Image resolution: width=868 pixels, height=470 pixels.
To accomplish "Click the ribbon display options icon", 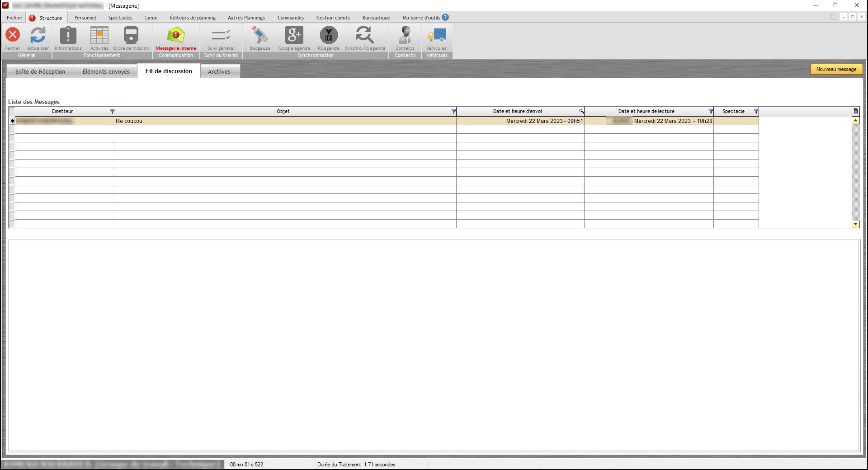I will pyautogui.click(x=834, y=17).
